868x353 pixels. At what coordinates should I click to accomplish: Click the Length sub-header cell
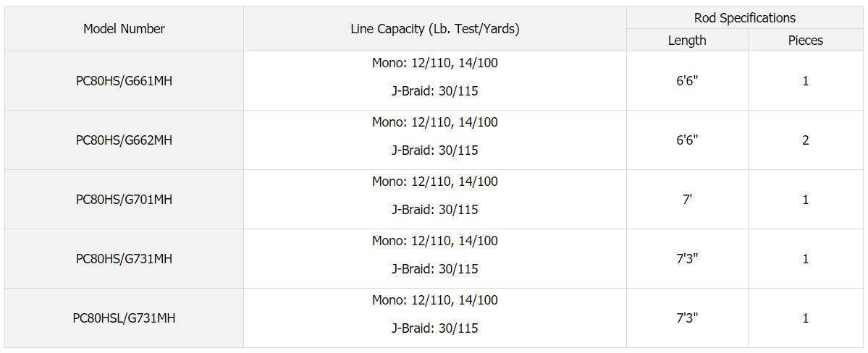coord(686,41)
